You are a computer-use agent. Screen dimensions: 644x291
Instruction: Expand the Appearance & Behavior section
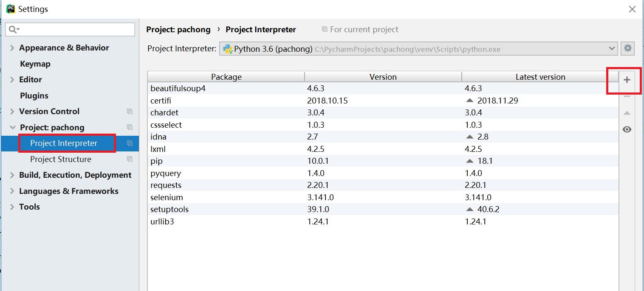(x=12, y=48)
